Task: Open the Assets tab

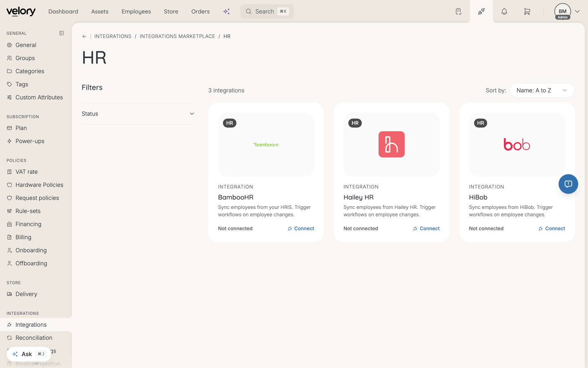Action: (100, 11)
